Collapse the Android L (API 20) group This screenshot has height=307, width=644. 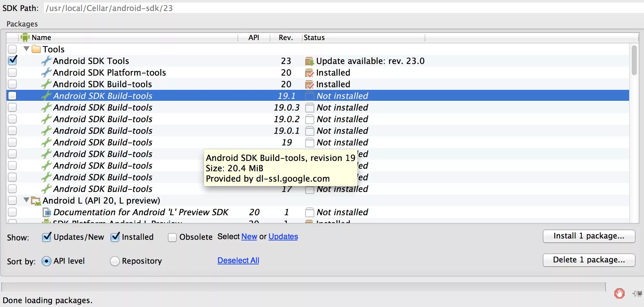pyautogui.click(x=26, y=200)
